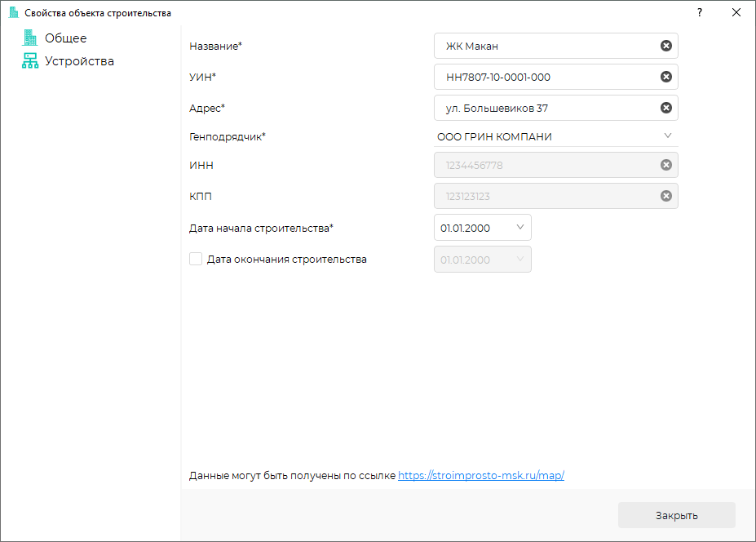
Task: Clear the УИН field using X icon
Action: pos(666,77)
